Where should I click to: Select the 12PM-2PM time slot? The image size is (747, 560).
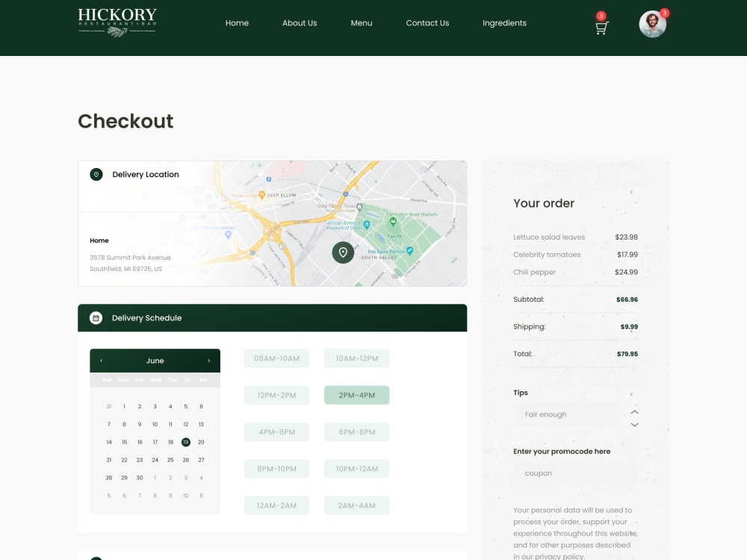(x=277, y=395)
